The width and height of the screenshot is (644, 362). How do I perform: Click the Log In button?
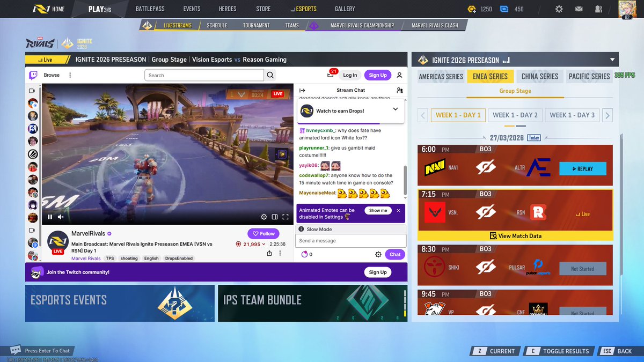coord(350,75)
